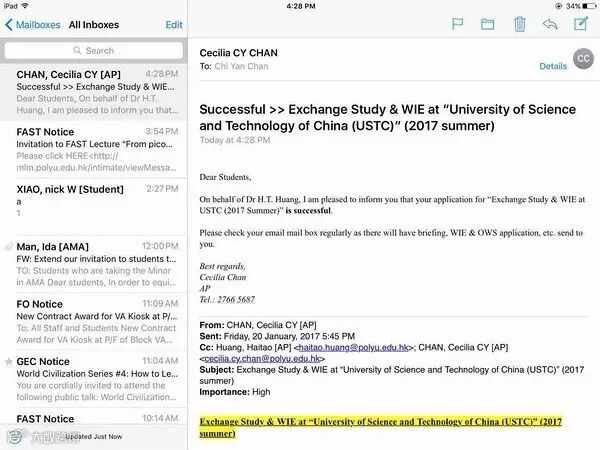Tap recipient Chi Yan Chan in To field
The image size is (600, 450).
point(241,66)
